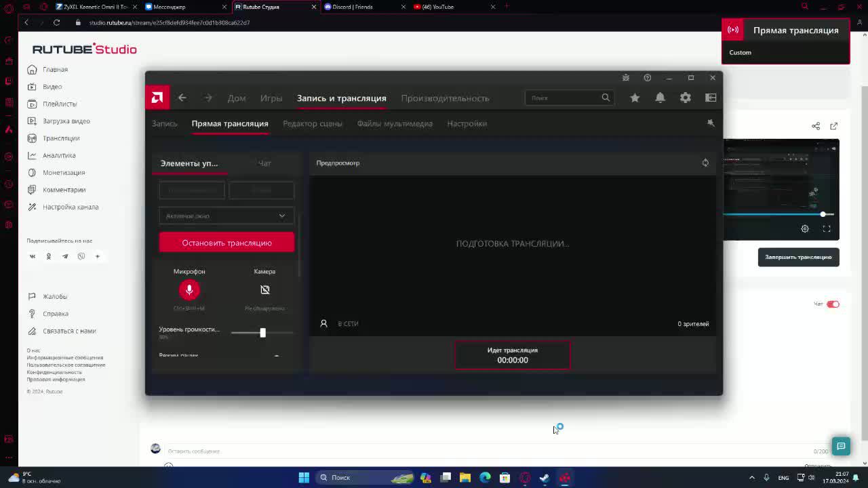Open Rutube stream in new window icon
Screen dimensions: 868x488
click(834, 126)
